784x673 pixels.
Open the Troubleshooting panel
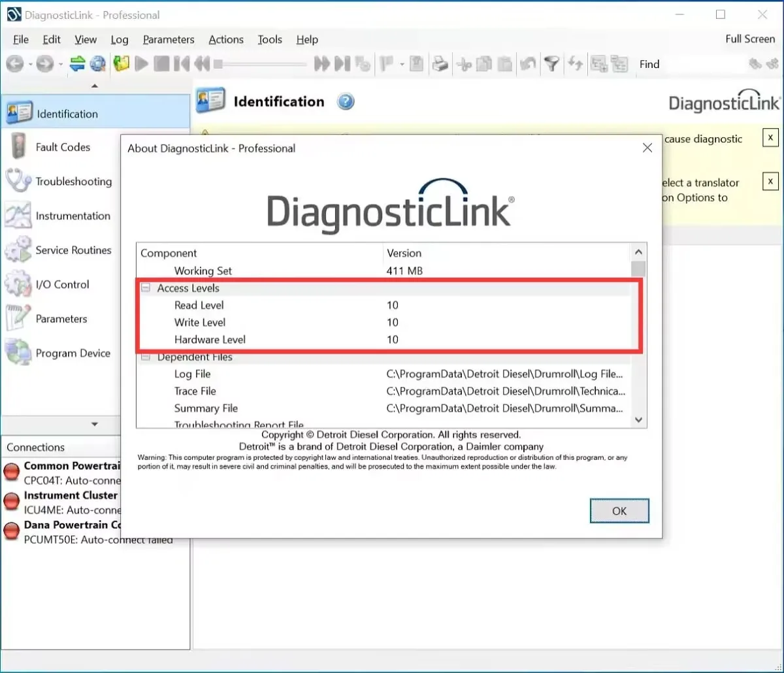(x=63, y=182)
